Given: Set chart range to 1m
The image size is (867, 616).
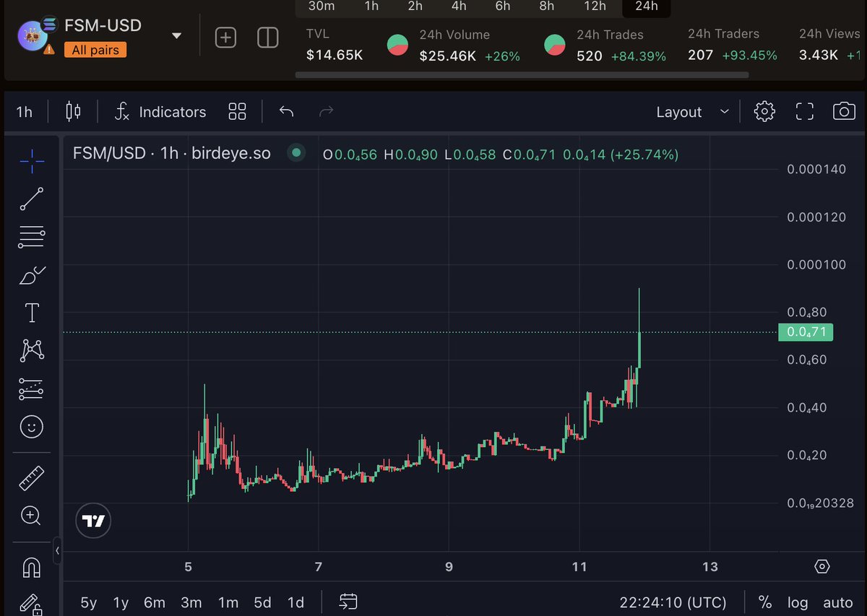Looking at the screenshot, I should (228, 602).
